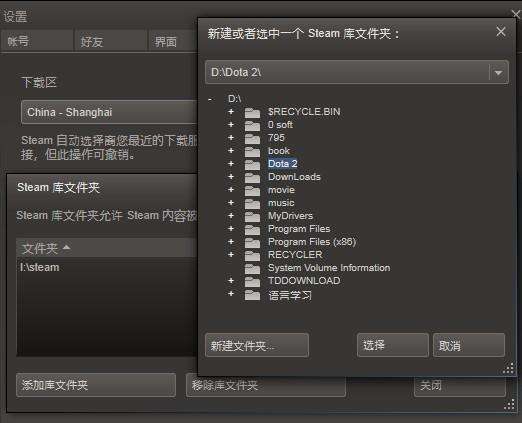
Task: Expand the $RECYCLE.BIN tree node
Action: point(231,112)
